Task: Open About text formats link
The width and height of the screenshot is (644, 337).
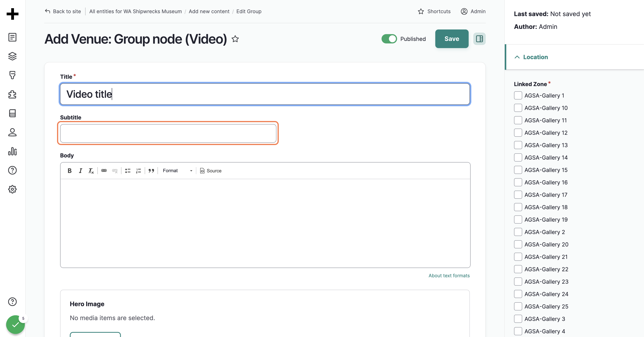Action: pos(449,276)
